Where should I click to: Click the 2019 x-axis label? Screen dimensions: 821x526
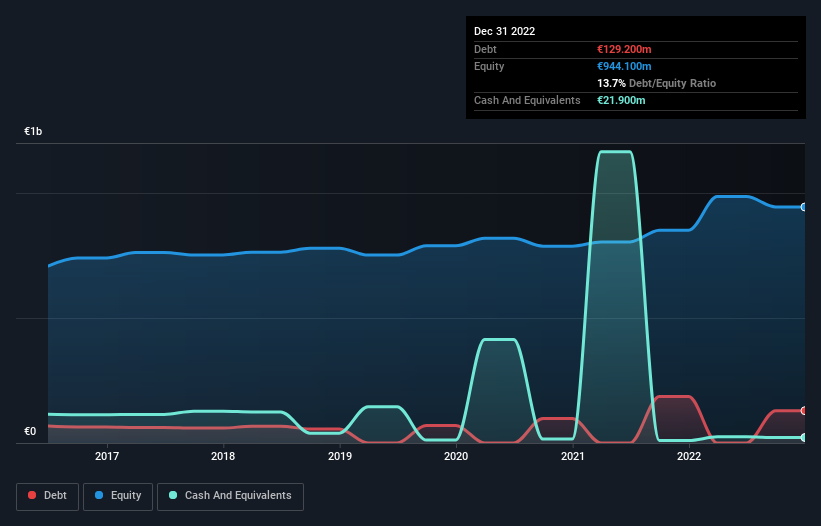click(340, 456)
